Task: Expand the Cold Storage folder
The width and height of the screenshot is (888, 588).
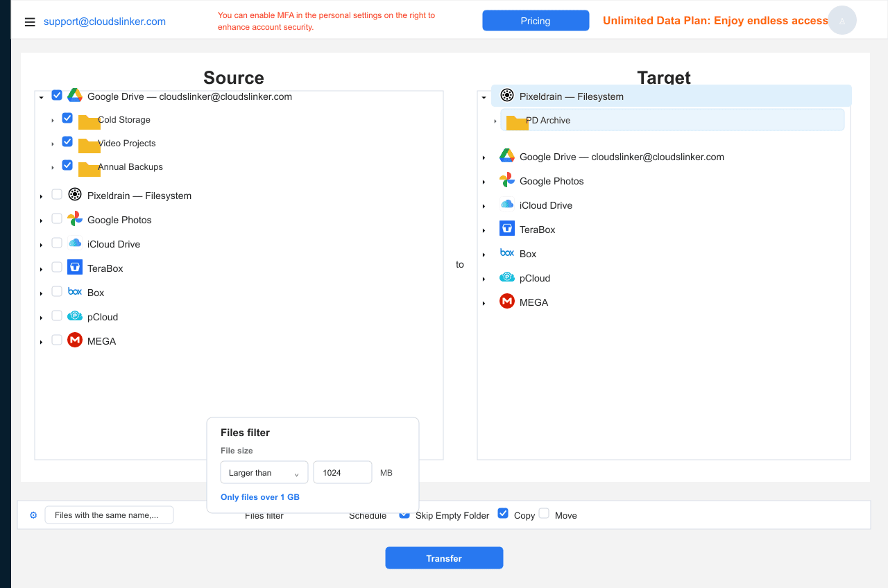Action: pyautogui.click(x=53, y=121)
